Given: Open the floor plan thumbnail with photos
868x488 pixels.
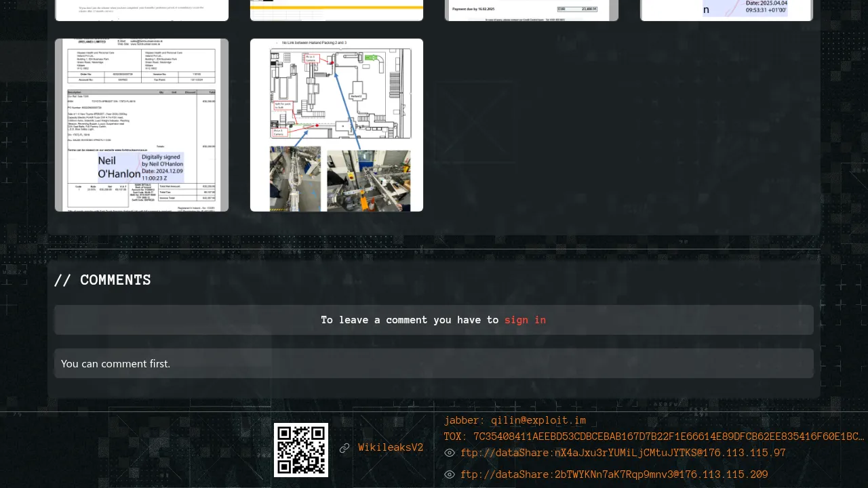Looking at the screenshot, I should coord(336,125).
